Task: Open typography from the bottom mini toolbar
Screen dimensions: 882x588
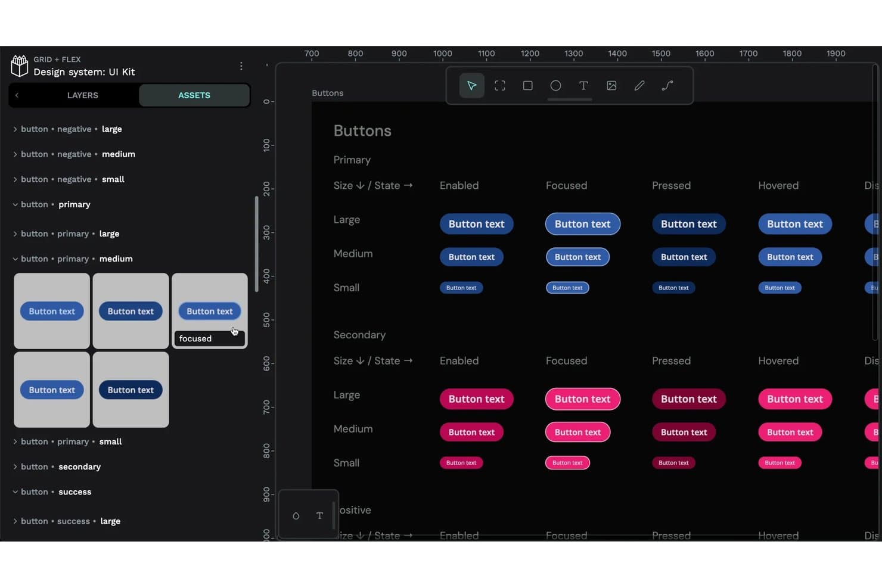Action: (319, 516)
